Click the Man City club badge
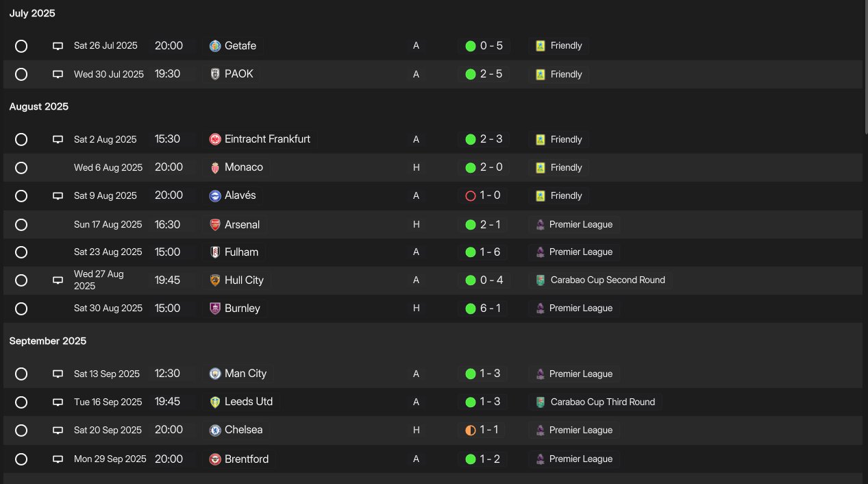This screenshot has width=868, height=484. (215, 374)
